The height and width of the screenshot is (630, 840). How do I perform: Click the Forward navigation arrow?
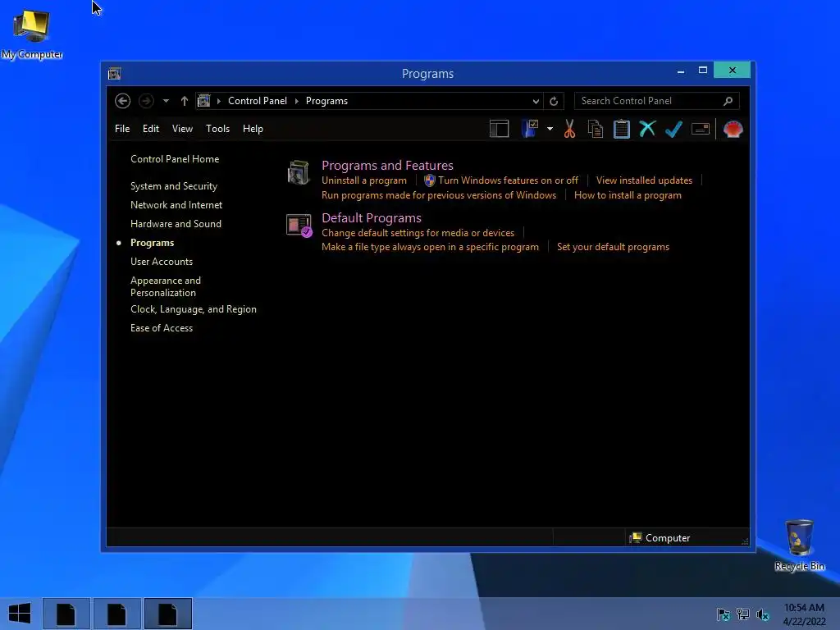(146, 101)
